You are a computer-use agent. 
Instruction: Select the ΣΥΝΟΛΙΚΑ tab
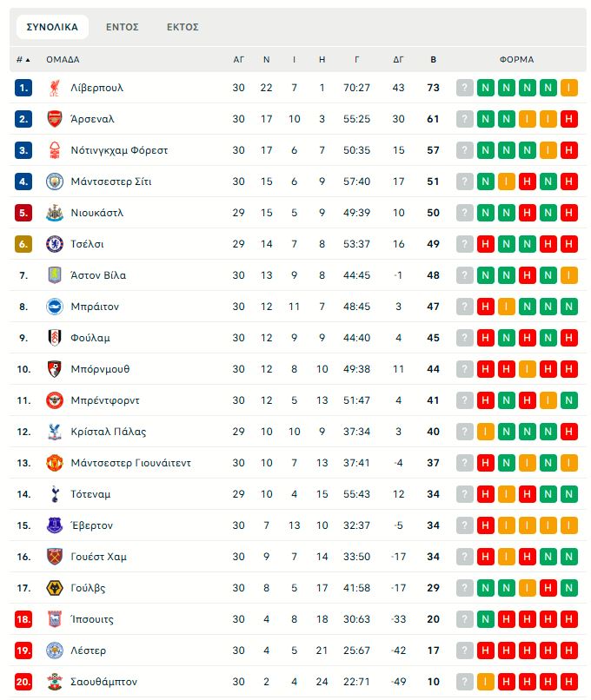click(x=52, y=27)
